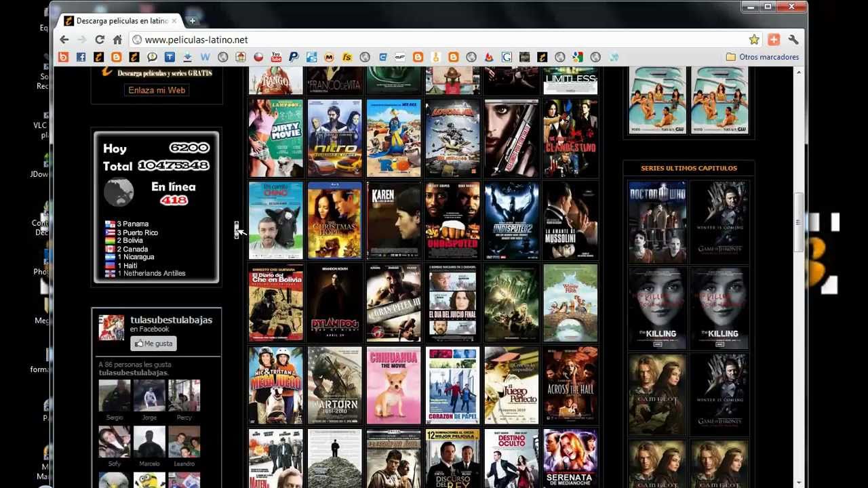The width and height of the screenshot is (868, 488).
Task: Open the Clandestino movie poster
Action: [x=570, y=138]
